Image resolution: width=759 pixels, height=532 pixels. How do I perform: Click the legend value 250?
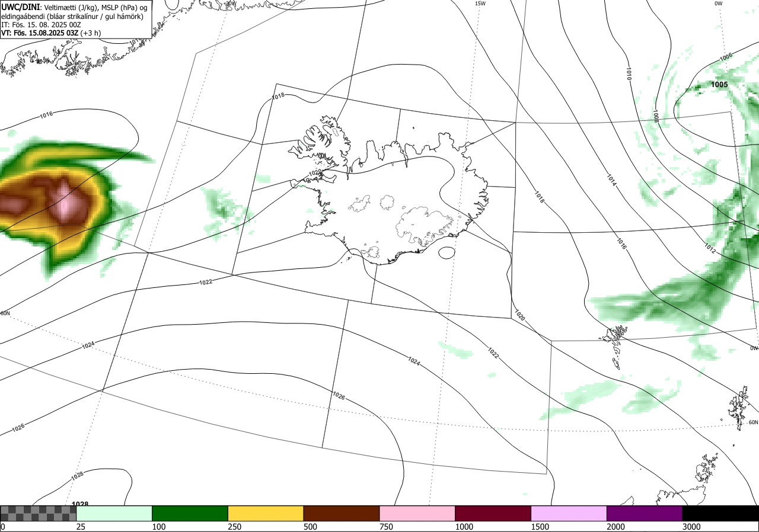click(235, 527)
